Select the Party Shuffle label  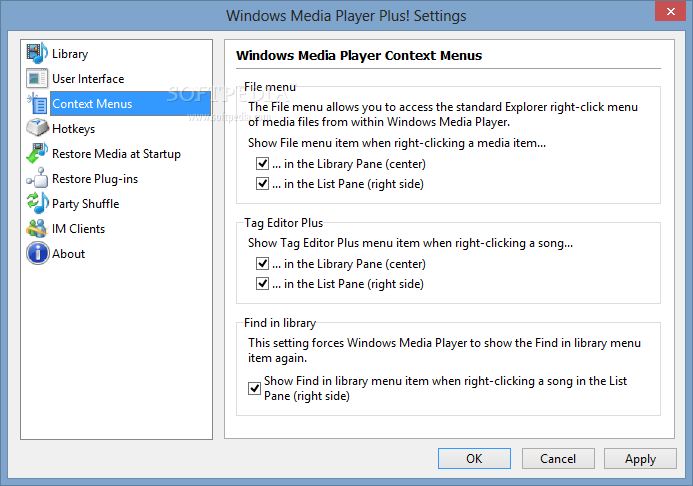coord(86,204)
